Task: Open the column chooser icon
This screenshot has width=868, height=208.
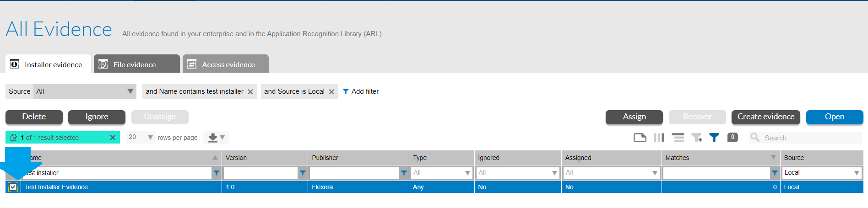Action: (x=659, y=138)
